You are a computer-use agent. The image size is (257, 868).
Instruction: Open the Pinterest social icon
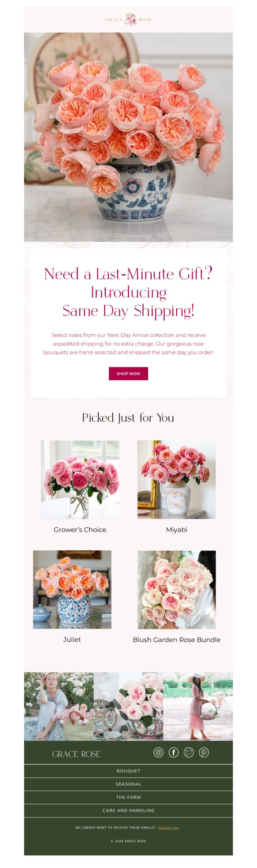click(204, 752)
